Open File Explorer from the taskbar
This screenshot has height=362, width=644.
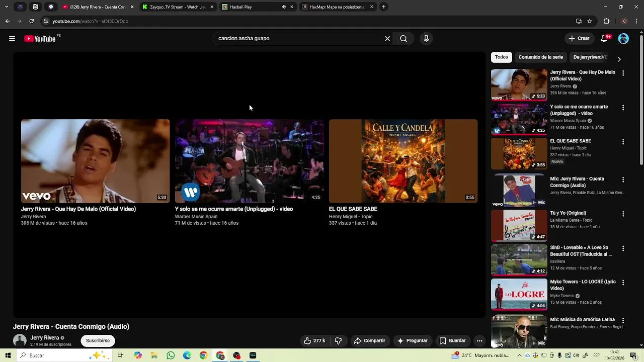pos(154,355)
